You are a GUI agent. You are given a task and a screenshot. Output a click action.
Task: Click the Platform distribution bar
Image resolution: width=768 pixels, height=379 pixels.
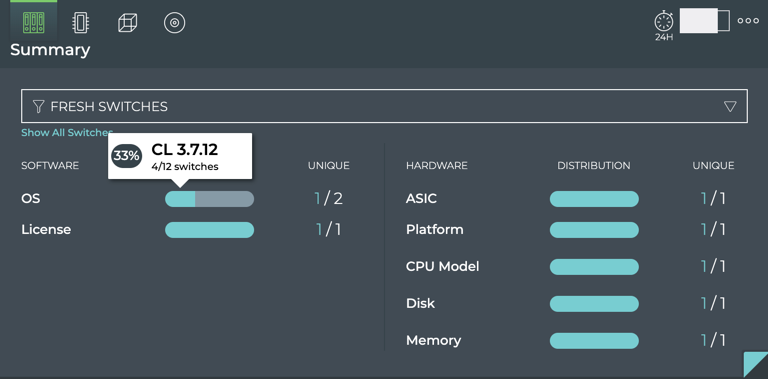coord(594,230)
